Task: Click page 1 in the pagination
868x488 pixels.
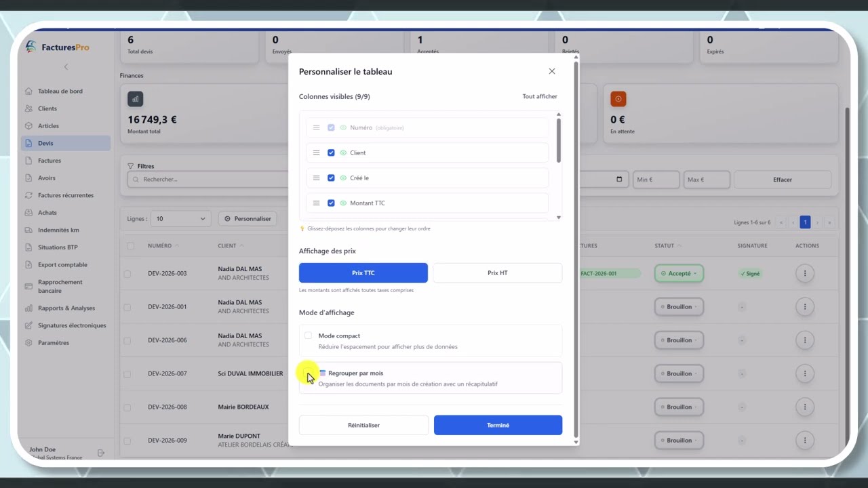Action: pos(805,222)
